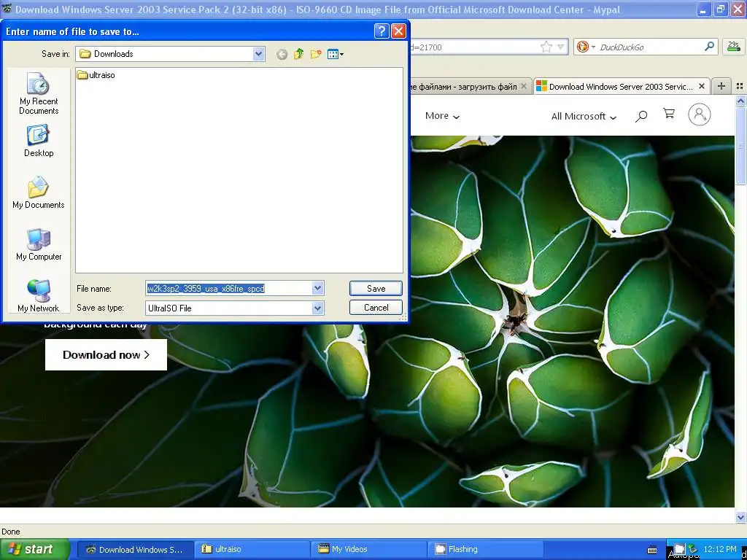
Task: Expand the More menu on Microsoft site
Action: (x=442, y=116)
